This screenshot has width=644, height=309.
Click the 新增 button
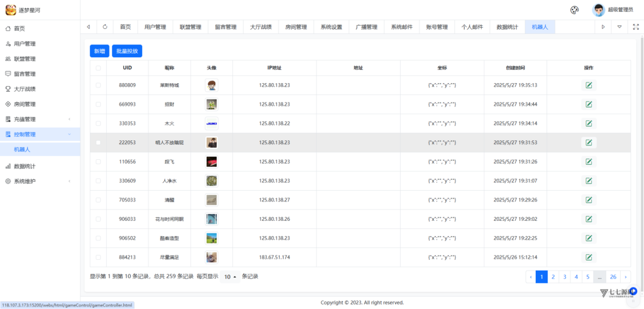[99, 52]
